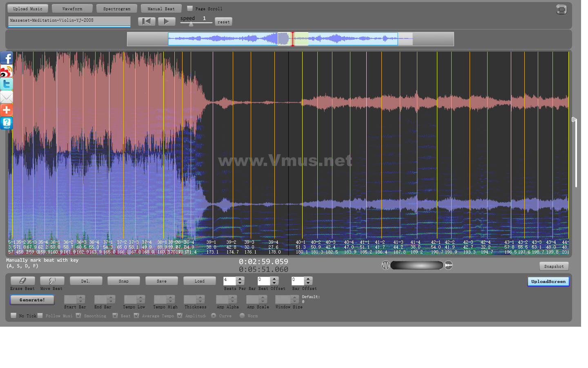Click the Beat Offset value field
Image resolution: width=588 pixels, height=368 pixels.
(x=264, y=281)
